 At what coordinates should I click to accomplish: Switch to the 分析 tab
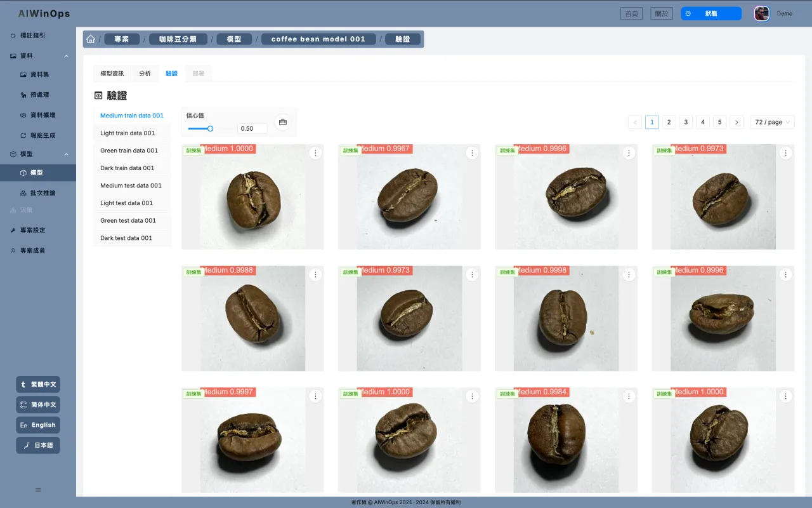(x=145, y=74)
